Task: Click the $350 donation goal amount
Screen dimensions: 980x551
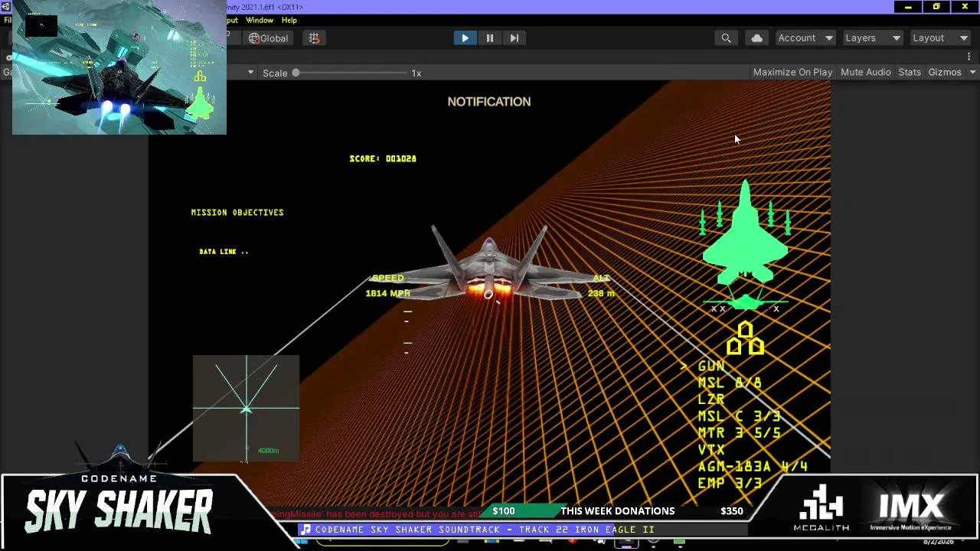Action: click(732, 511)
